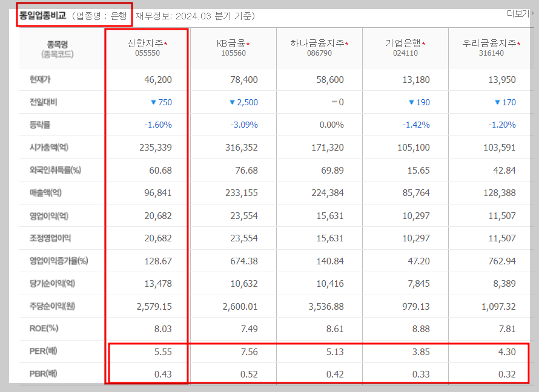Click EPS value 979.13
The height and width of the screenshot is (392, 539).
[x=416, y=307]
